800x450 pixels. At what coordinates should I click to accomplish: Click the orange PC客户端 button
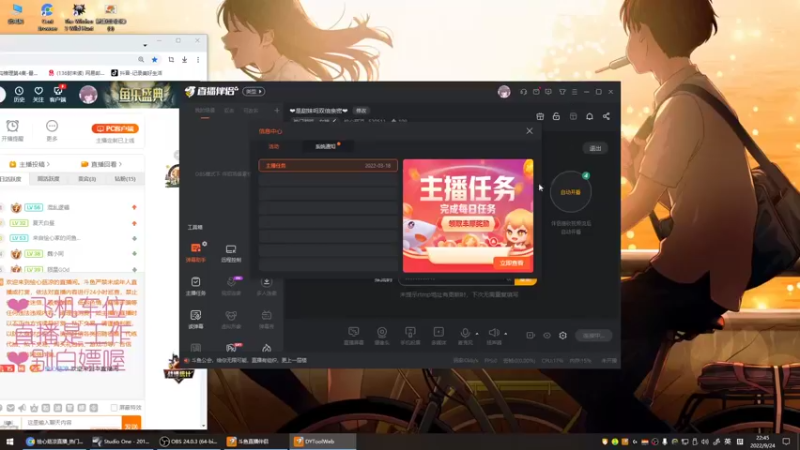115,129
